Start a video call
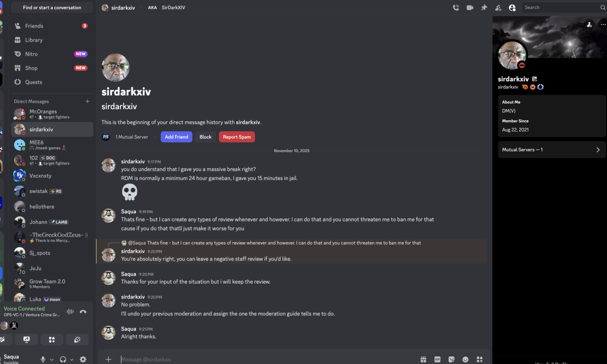Image resolution: width=607 pixels, height=364 pixels. [470, 8]
